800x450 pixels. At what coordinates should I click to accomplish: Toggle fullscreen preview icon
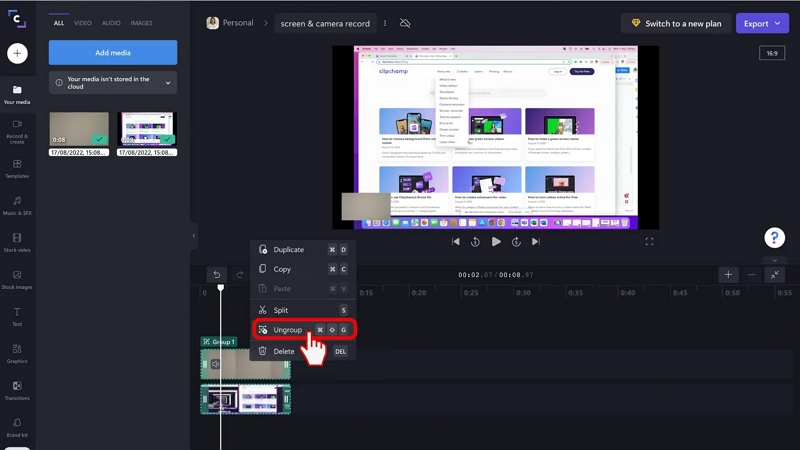tap(649, 242)
